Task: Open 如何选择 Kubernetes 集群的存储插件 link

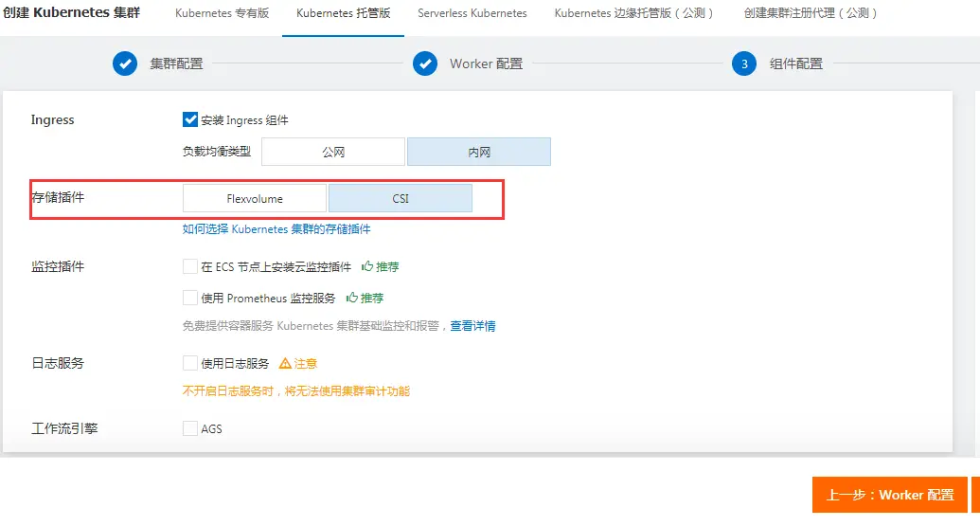Action: tap(276, 229)
